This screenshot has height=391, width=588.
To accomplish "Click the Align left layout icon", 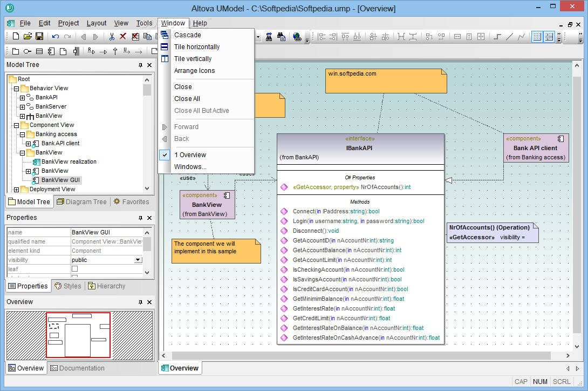I will coord(322,36).
